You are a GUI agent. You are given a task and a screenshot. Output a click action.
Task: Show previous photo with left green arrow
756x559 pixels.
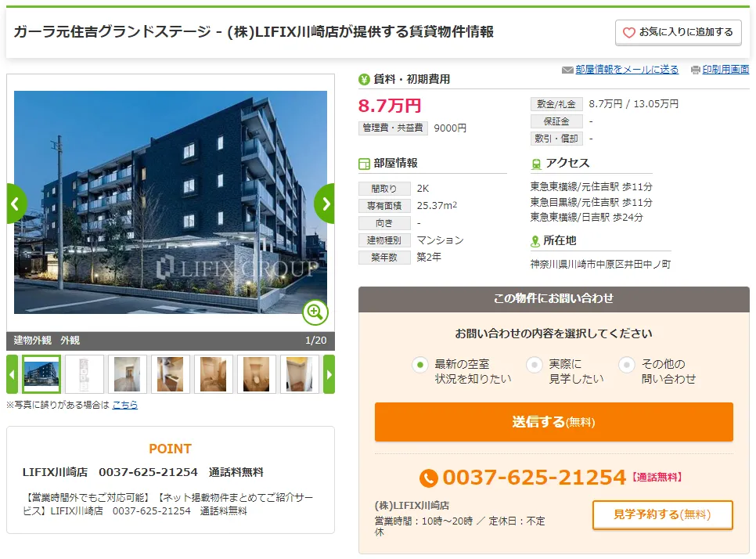[16, 204]
